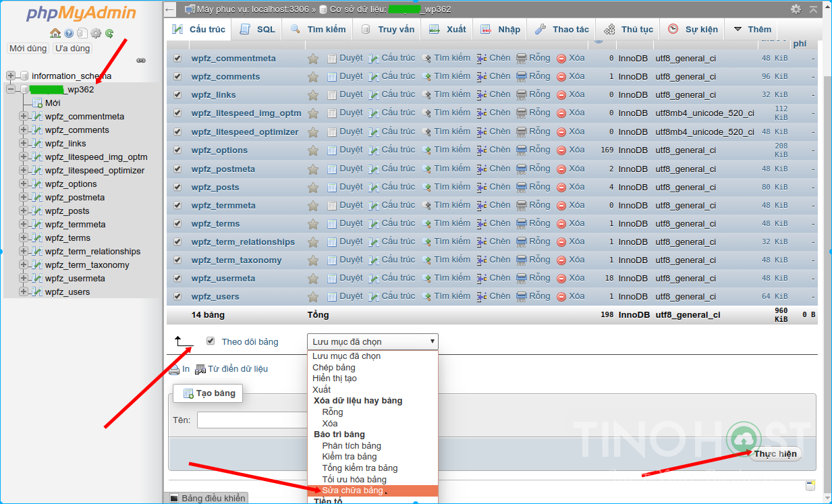Collapse the _wp362 database tree node
832x504 pixels.
tap(10, 89)
